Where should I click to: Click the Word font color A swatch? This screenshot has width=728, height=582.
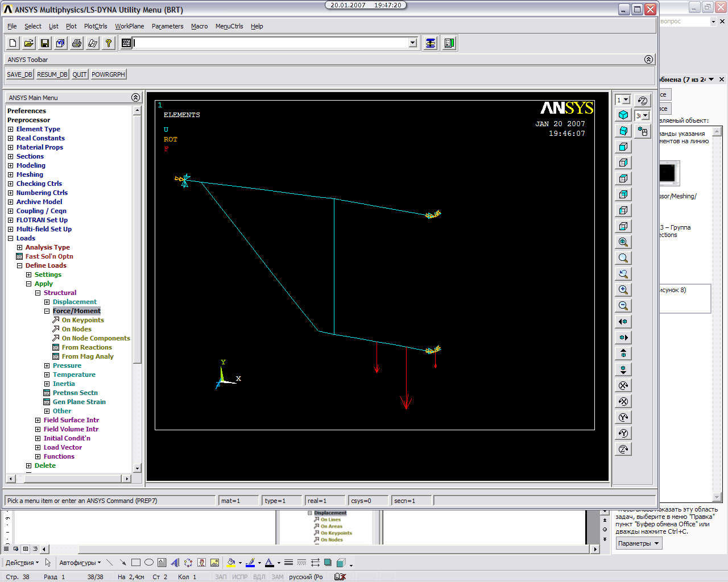270,563
